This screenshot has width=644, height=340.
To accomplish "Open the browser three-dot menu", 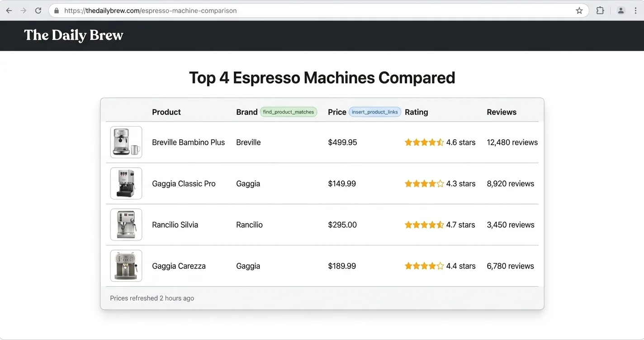I will click(x=635, y=10).
